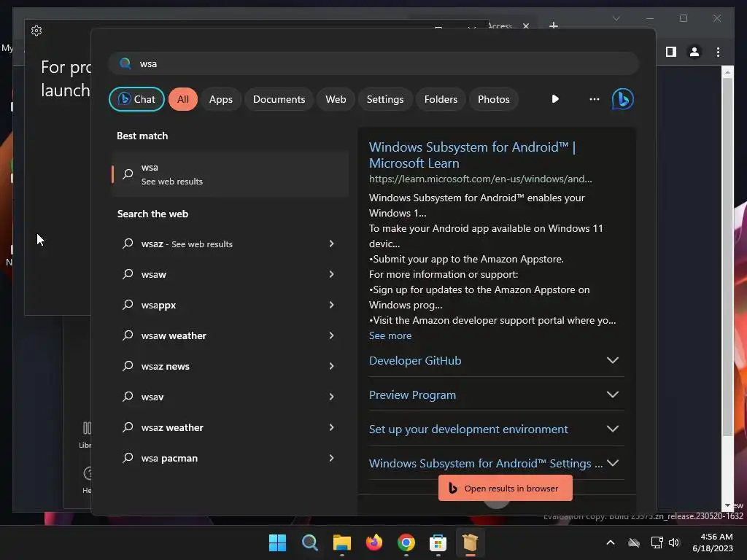The height and width of the screenshot is (560, 747).
Task: Open arrow for wsaz web result
Action: [332, 244]
